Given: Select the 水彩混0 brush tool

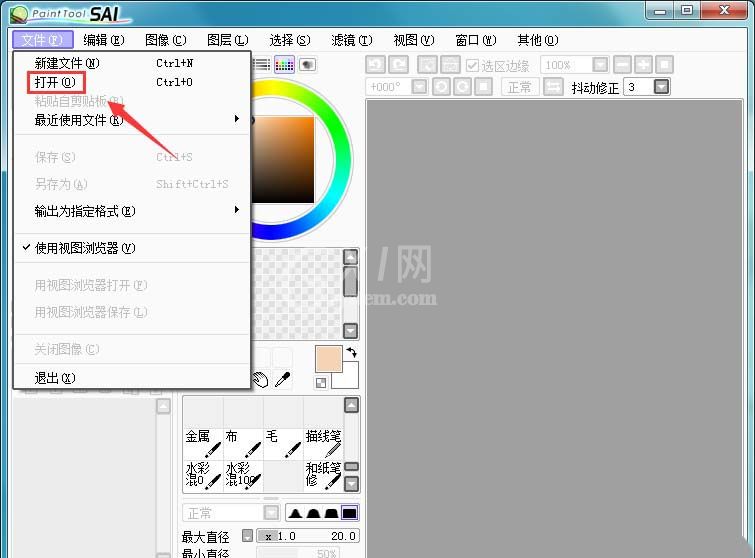Looking at the screenshot, I should pos(203,476).
